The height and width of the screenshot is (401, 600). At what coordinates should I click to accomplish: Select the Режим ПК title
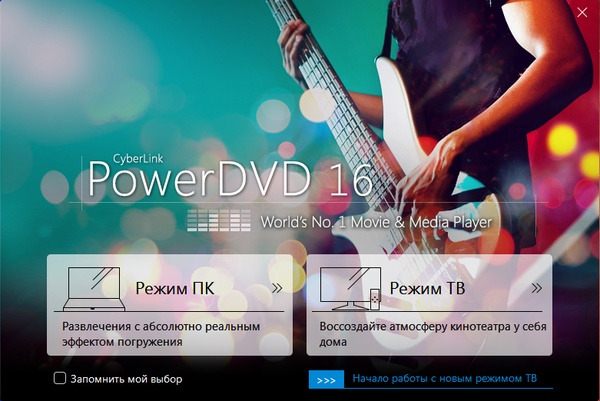175,289
